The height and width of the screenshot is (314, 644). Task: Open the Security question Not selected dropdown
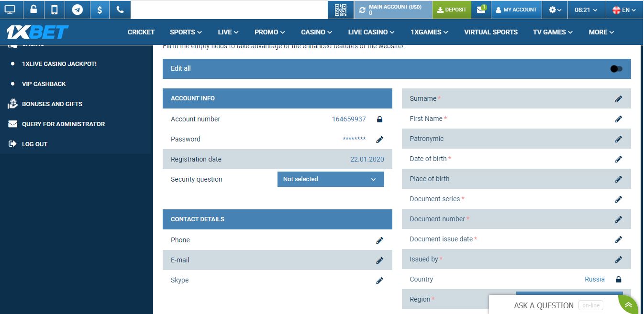[331, 179]
